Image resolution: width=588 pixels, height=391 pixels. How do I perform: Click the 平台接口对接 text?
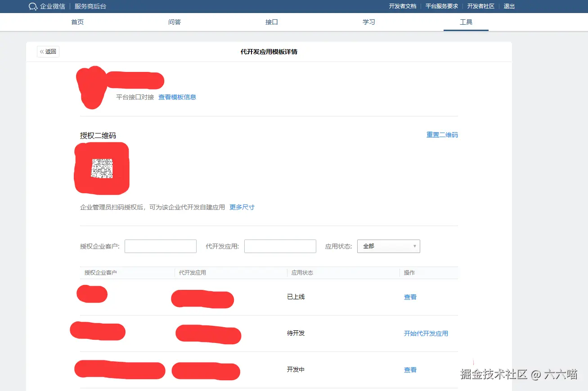tap(135, 97)
